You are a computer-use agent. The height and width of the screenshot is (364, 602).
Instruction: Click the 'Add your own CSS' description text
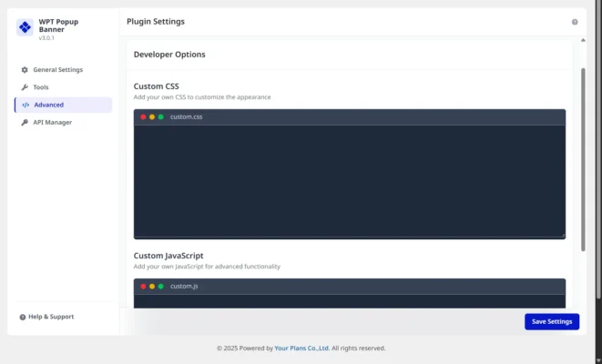point(202,97)
